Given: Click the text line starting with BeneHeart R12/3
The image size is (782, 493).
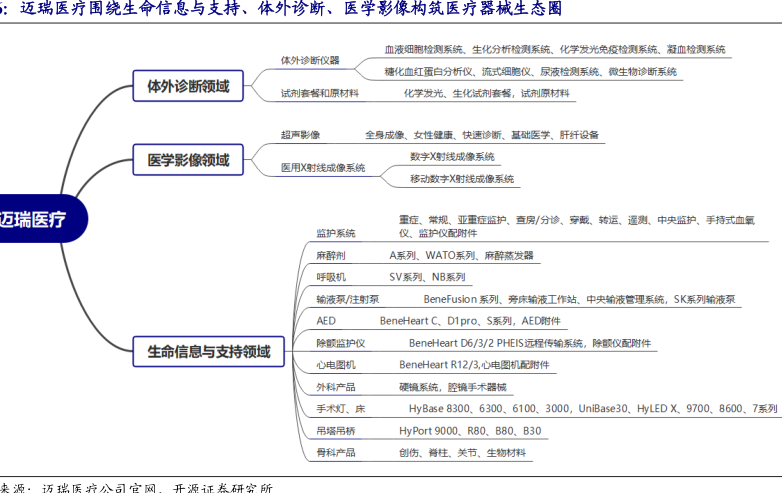Looking at the screenshot, I should click(474, 365).
